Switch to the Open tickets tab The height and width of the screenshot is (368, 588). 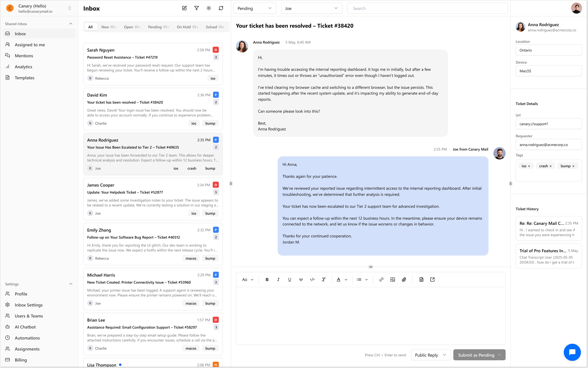[132, 27]
